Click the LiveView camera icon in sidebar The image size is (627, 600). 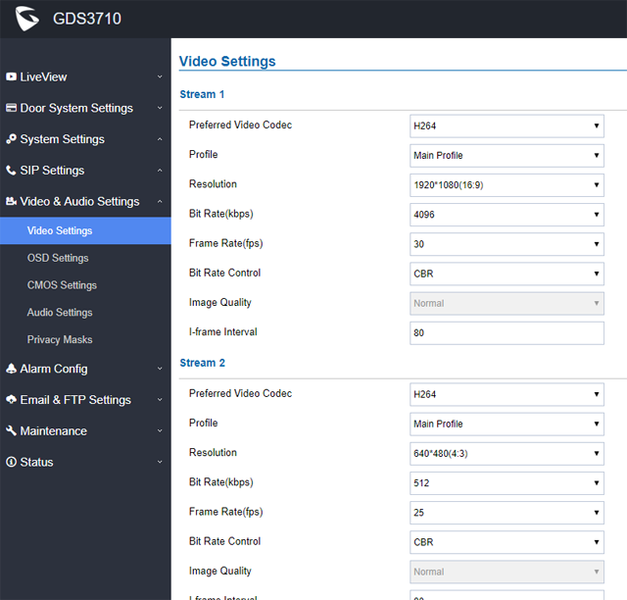(x=11, y=77)
